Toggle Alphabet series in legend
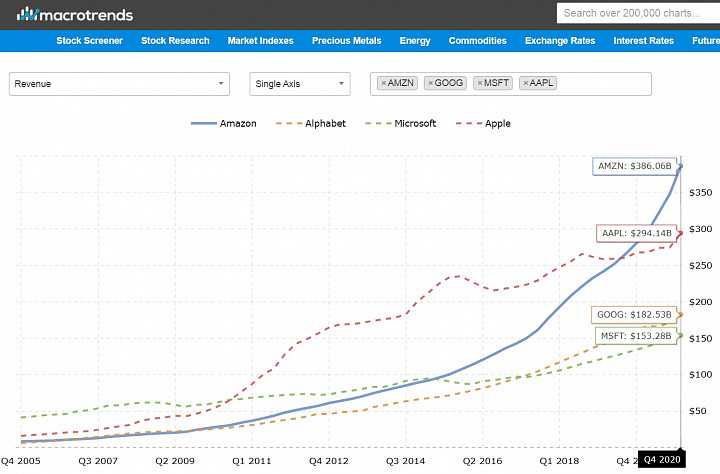This screenshot has width=720, height=474. pyautogui.click(x=310, y=124)
